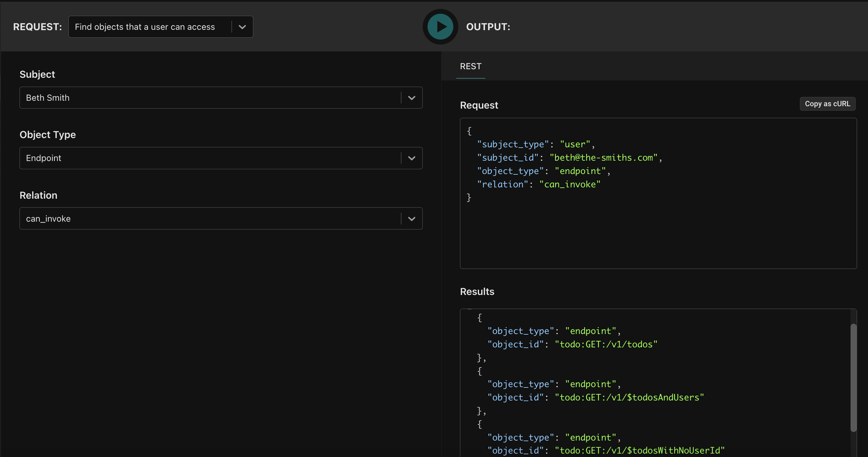
Task: Open the REQUEST type dropdown
Action: [x=161, y=27]
